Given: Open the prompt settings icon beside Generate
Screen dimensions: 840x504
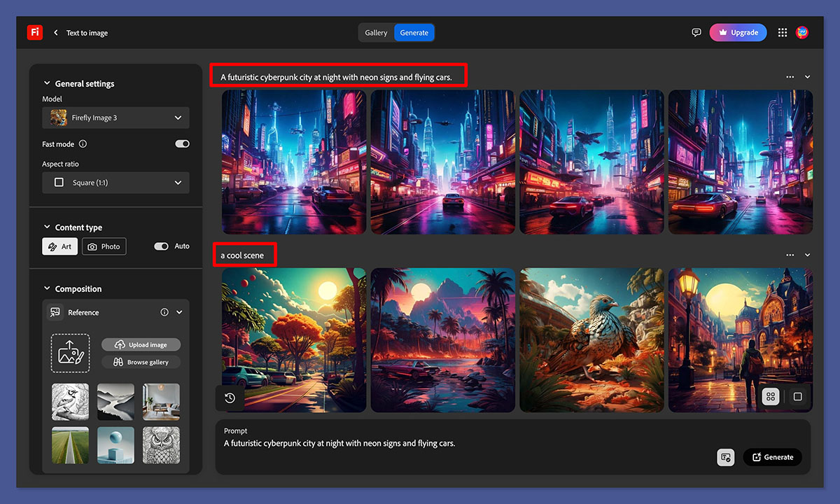Looking at the screenshot, I should tap(726, 457).
